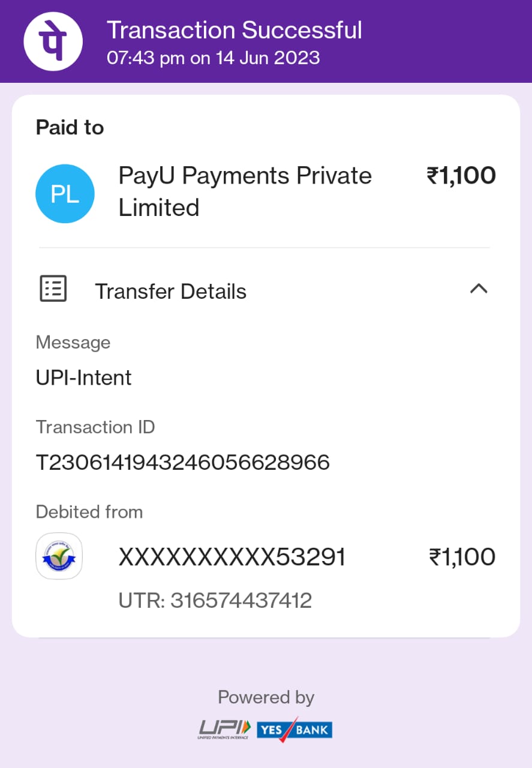The image size is (532, 768).
Task: Click the ₹1,100 paid amount
Action: tap(461, 176)
